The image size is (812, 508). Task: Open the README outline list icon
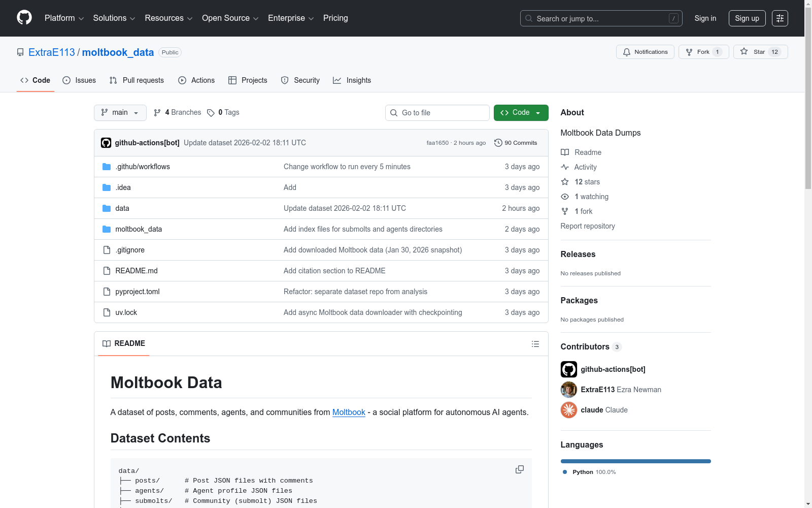click(535, 344)
